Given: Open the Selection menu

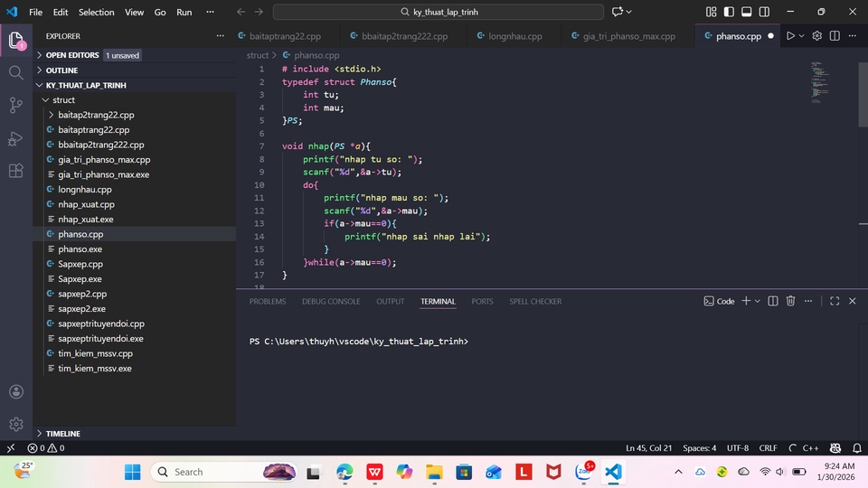Looking at the screenshot, I should pos(96,13).
